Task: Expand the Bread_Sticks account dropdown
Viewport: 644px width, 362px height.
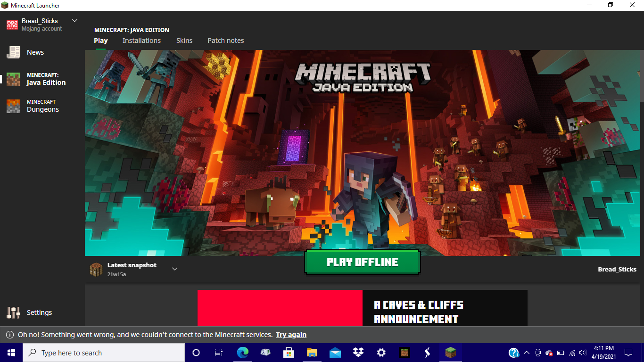Action: (74, 21)
